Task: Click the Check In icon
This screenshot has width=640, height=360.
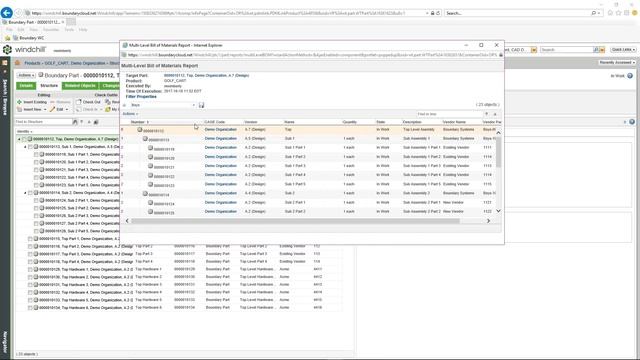Action: pyautogui.click(x=79, y=109)
